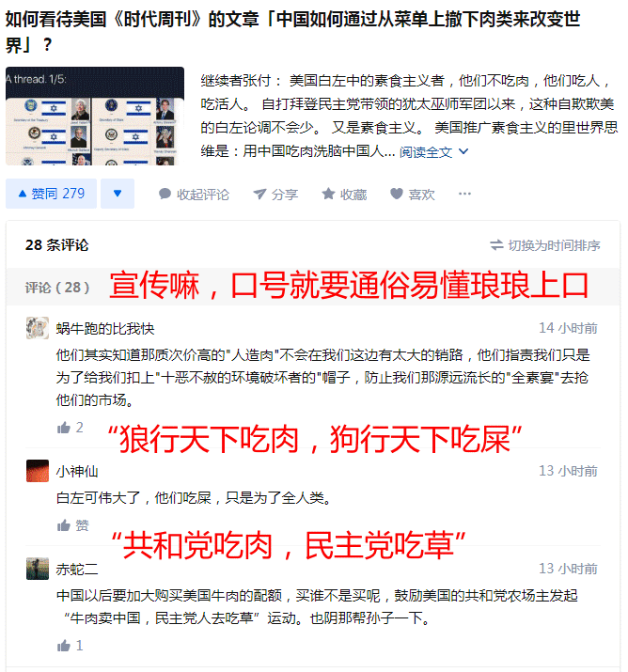Screen dimensions: 628x672
Task: Select the 评论 (28) comments tab
Action: click(57, 288)
